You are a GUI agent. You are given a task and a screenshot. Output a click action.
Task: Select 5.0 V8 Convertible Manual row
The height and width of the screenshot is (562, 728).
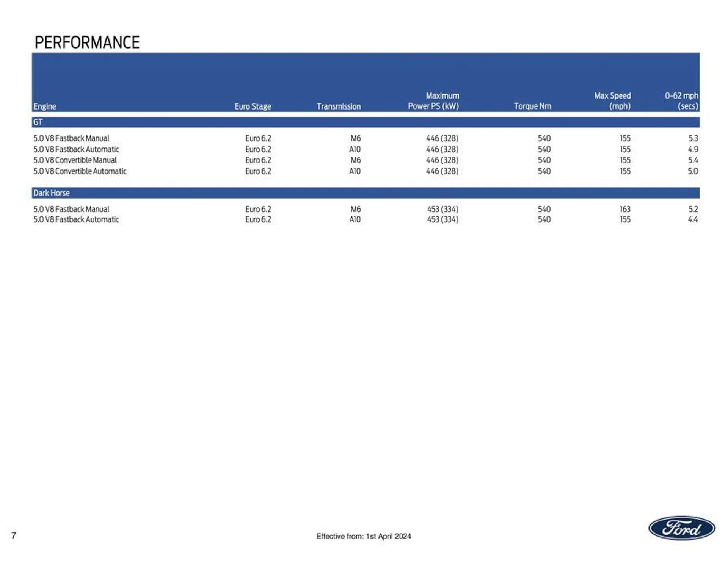tap(366, 160)
